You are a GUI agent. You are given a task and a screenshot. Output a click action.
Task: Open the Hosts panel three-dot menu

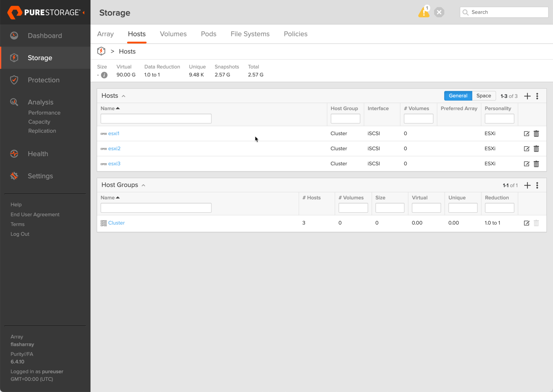coord(537,96)
